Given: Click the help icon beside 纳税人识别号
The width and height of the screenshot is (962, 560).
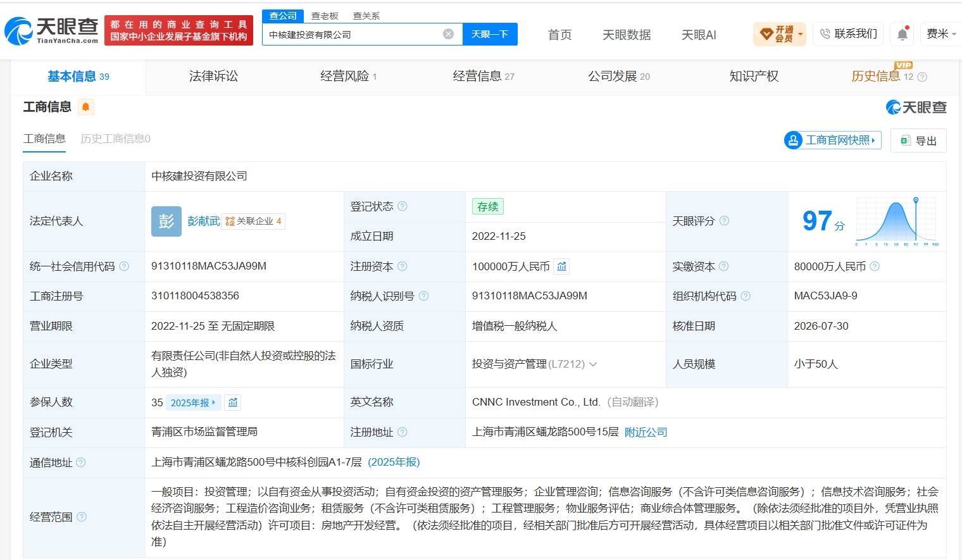Looking at the screenshot, I should click(x=423, y=296).
